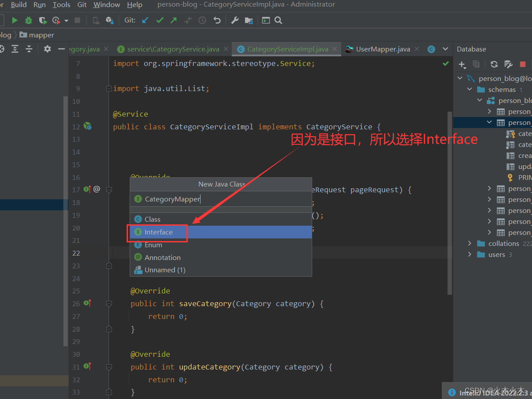Open the Build menu
The image size is (532, 399).
(19, 4)
